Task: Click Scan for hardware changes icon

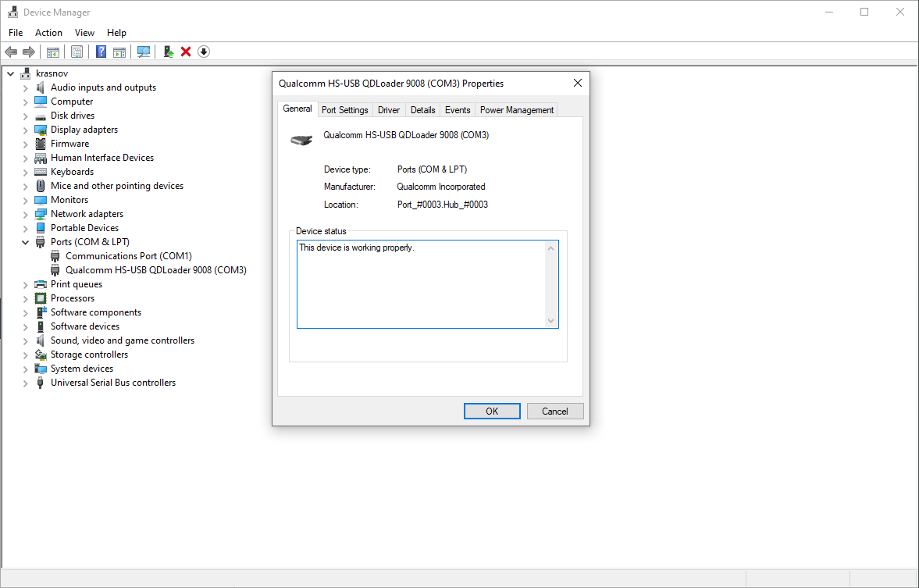Action: [x=144, y=52]
